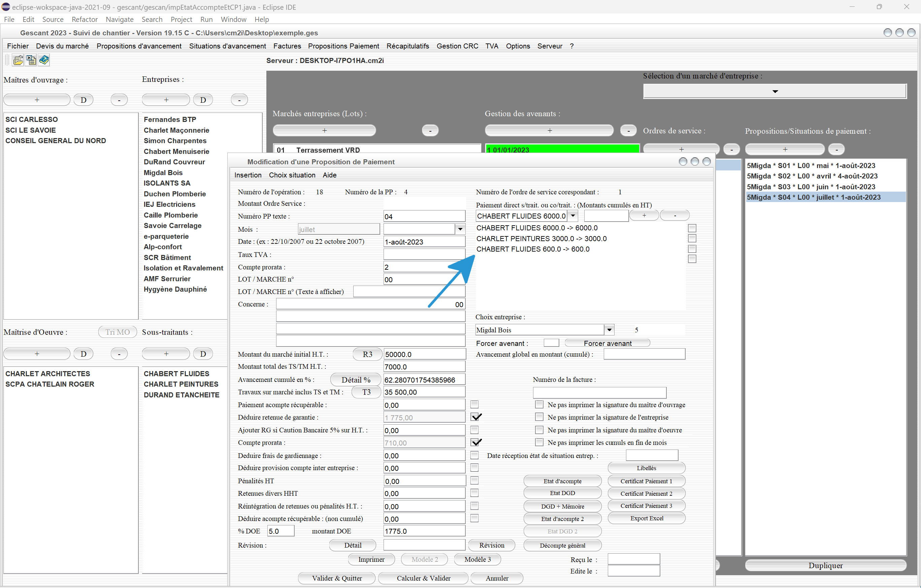Enable Ne pas imprimer la signature de l'entreprise
The image size is (921, 588).
tap(539, 417)
